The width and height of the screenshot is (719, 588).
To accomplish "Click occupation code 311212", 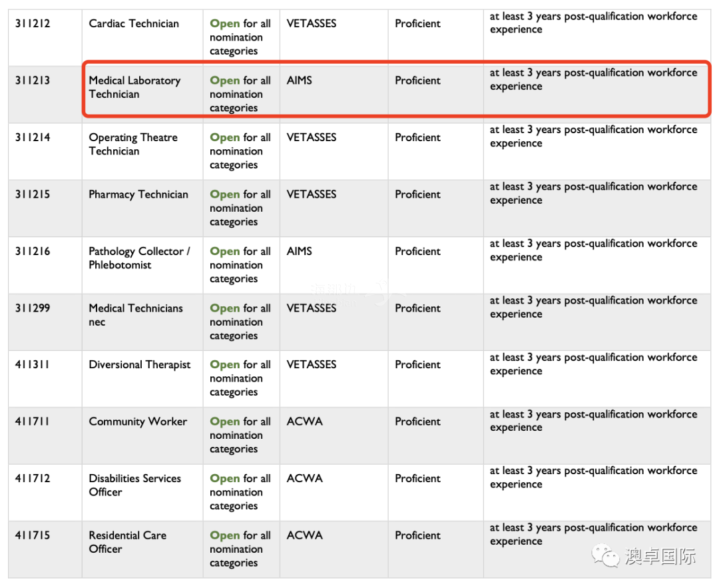I will [x=33, y=24].
